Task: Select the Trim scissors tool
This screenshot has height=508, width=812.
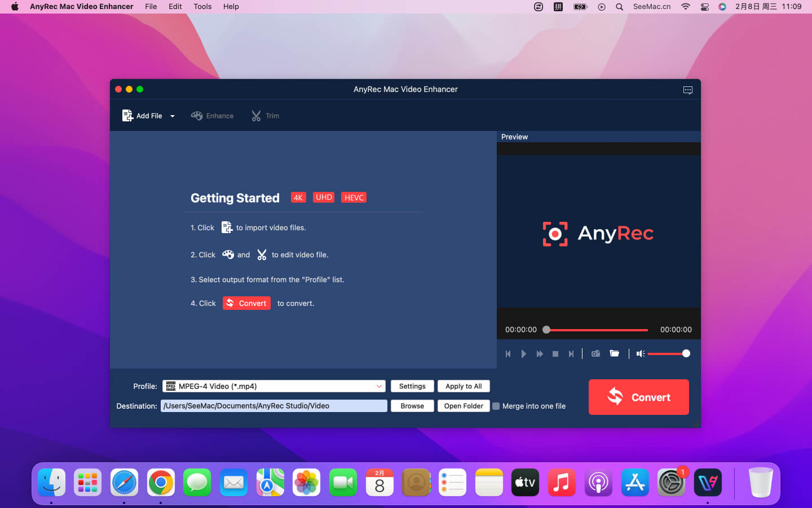Action: (x=265, y=116)
